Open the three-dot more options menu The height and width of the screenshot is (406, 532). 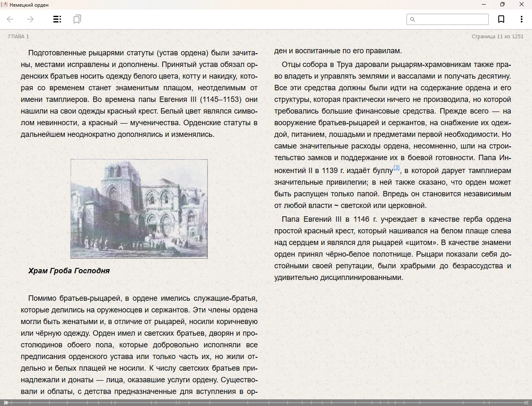[521, 19]
